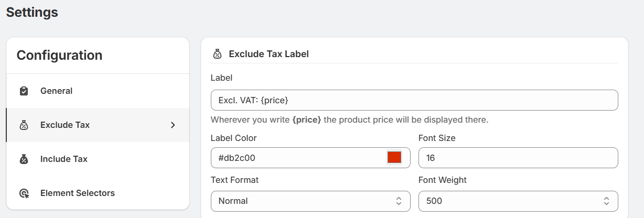
Task: Click the Element Selectors cursor icon
Action: [24, 193]
